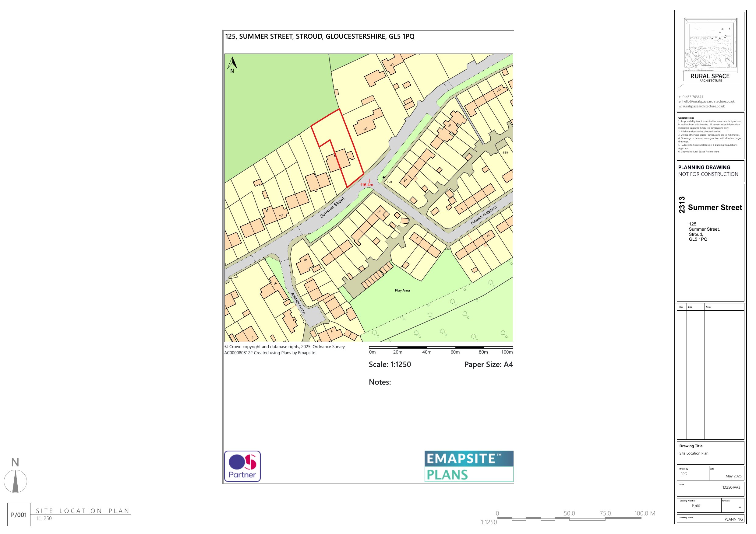
Task: Click the large compass circle at bottom left
Action: tap(16, 481)
